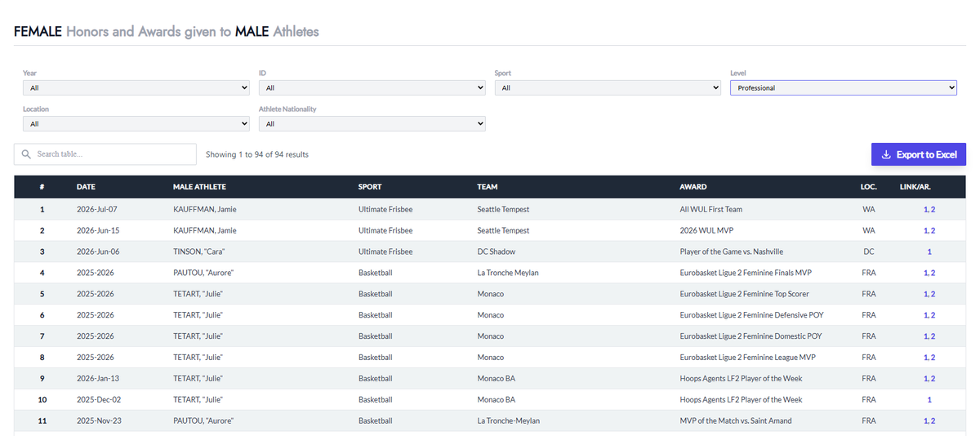Screen dimensions: 980x436
Task: Open link 1 for 2026 WUL MVP row
Action: pyautogui.click(x=925, y=230)
